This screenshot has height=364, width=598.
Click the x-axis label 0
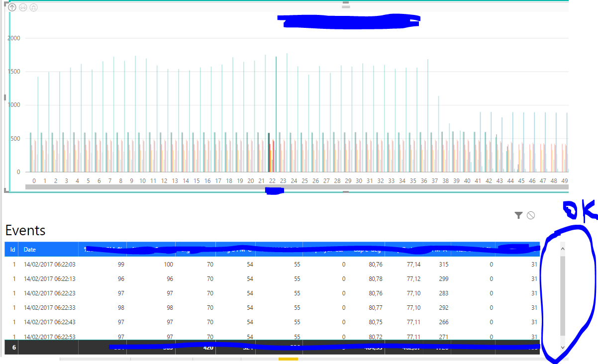click(34, 181)
